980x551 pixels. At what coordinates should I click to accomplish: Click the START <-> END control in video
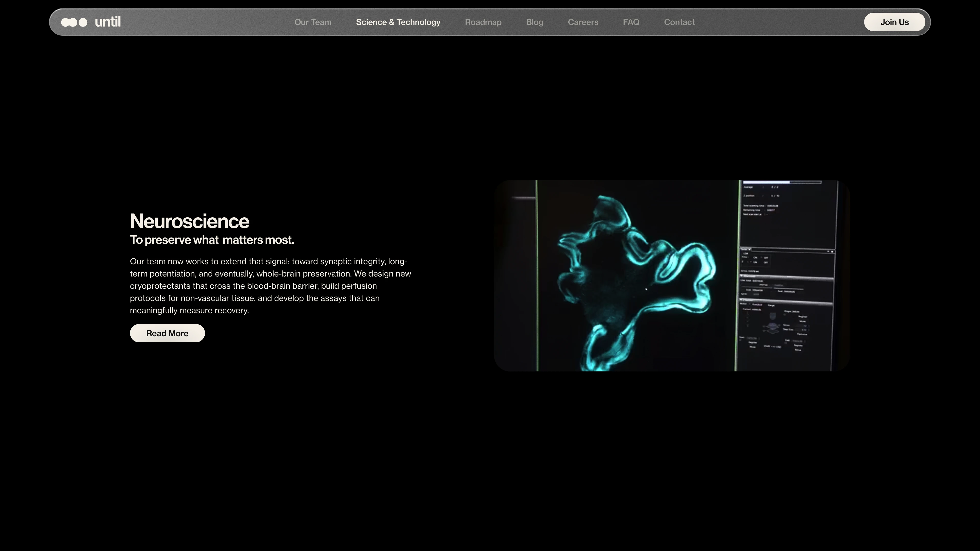[x=773, y=346]
